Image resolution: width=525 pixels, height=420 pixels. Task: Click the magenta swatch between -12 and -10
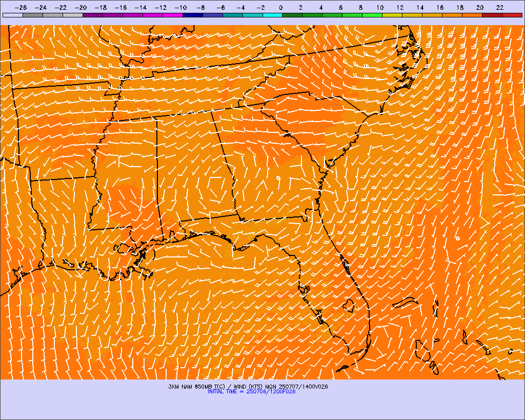pos(173,15)
